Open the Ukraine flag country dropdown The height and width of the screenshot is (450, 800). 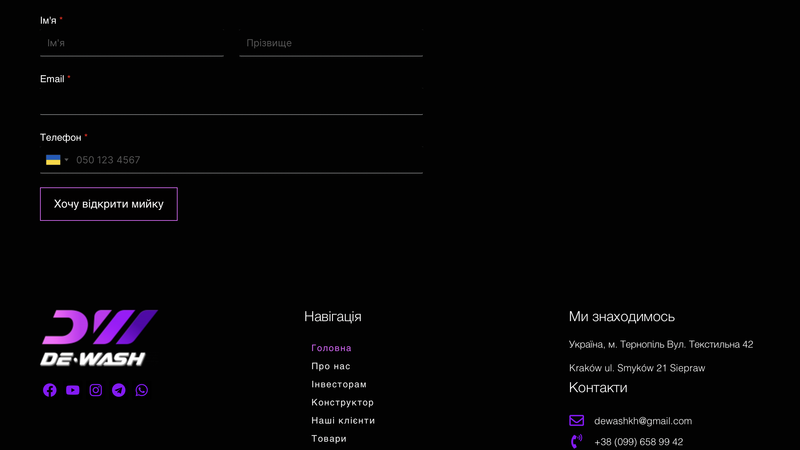point(57,160)
